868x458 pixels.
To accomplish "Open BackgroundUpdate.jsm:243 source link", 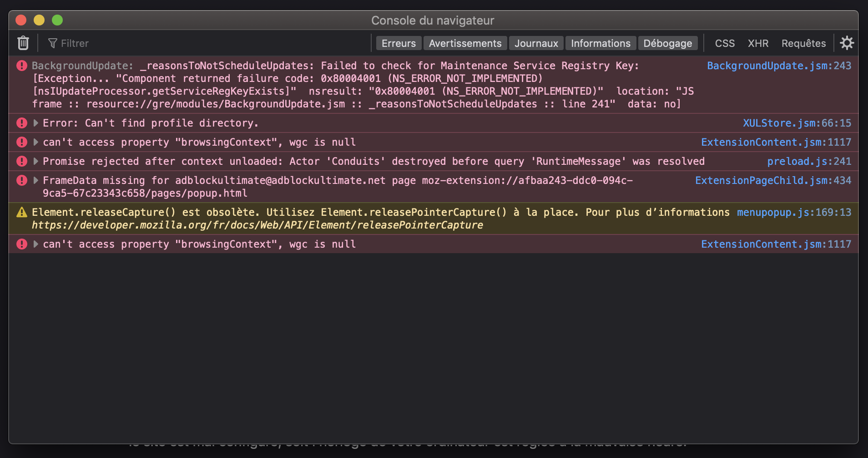I will (x=779, y=66).
